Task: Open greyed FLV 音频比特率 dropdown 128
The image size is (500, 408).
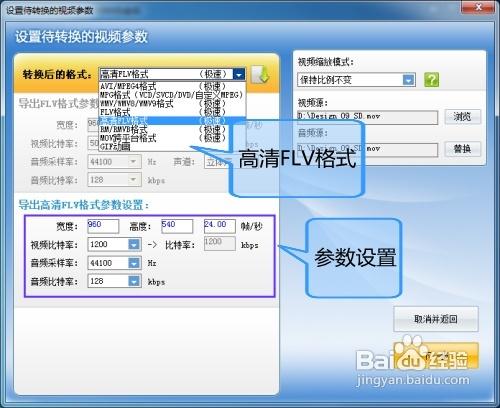Action: tap(114, 180)
